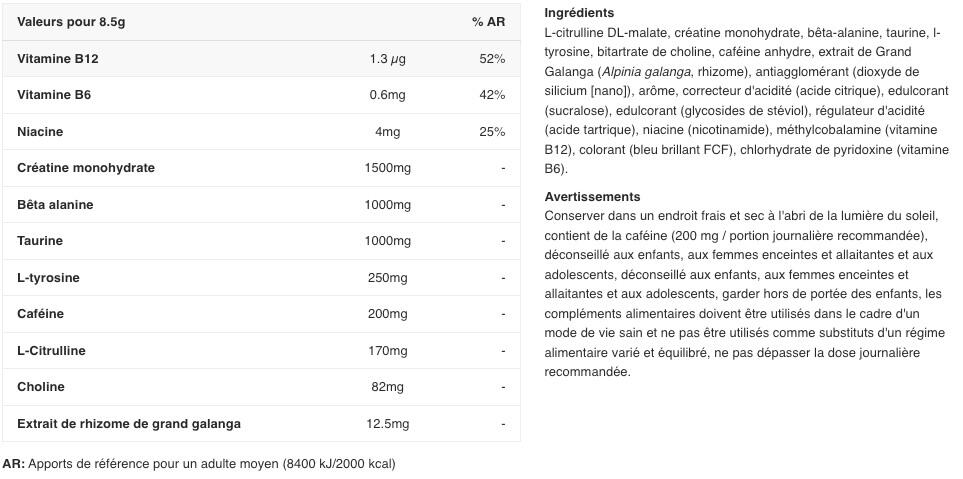963x479 pixels.
Task: Click the L-tyrosine 250mg value
Action: point(388,278)
